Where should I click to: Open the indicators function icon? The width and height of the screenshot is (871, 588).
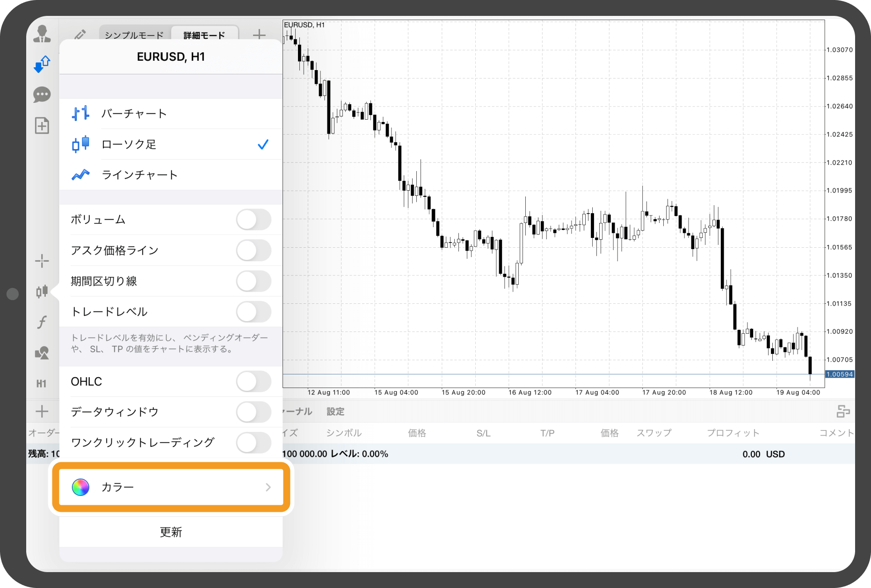42,322
